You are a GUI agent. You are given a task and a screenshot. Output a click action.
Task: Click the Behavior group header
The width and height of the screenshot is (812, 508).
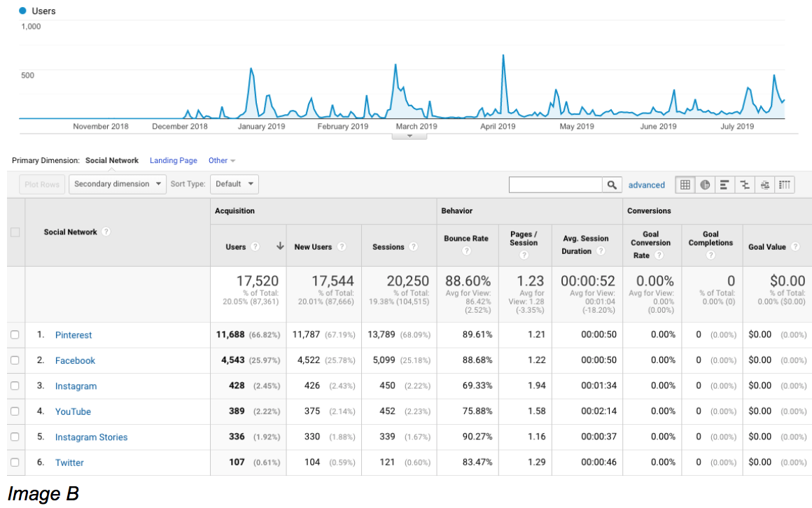456,211
